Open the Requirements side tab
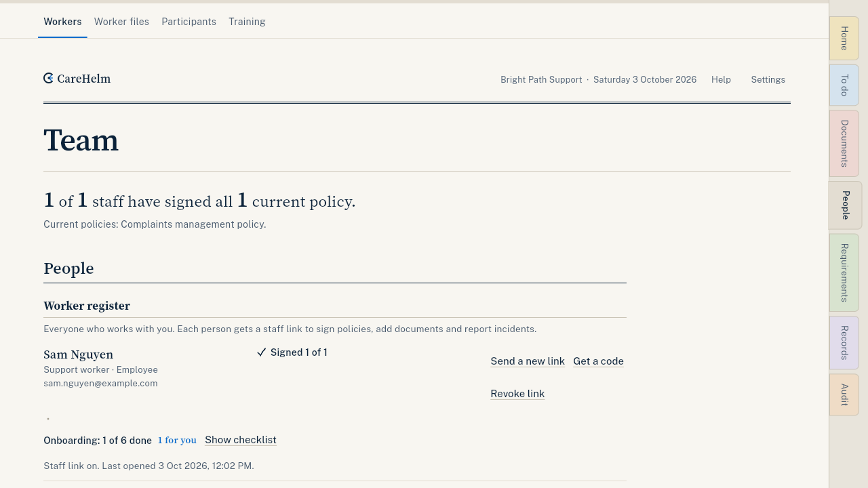 pyautogui.click(x=844, y=272)
